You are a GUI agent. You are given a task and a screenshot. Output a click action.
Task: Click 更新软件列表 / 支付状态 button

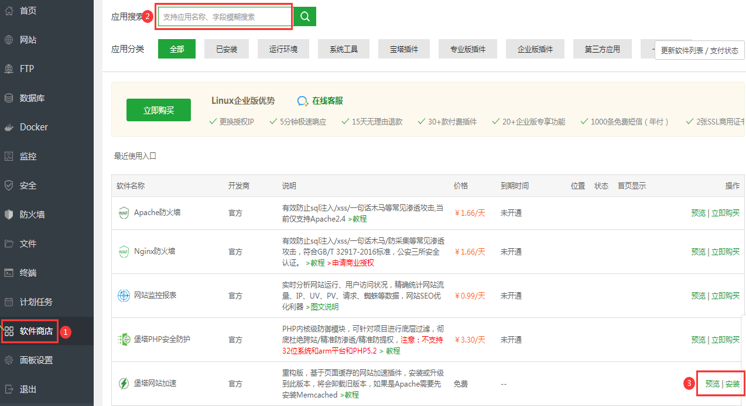pyautogui.click(x=699, y=50)
